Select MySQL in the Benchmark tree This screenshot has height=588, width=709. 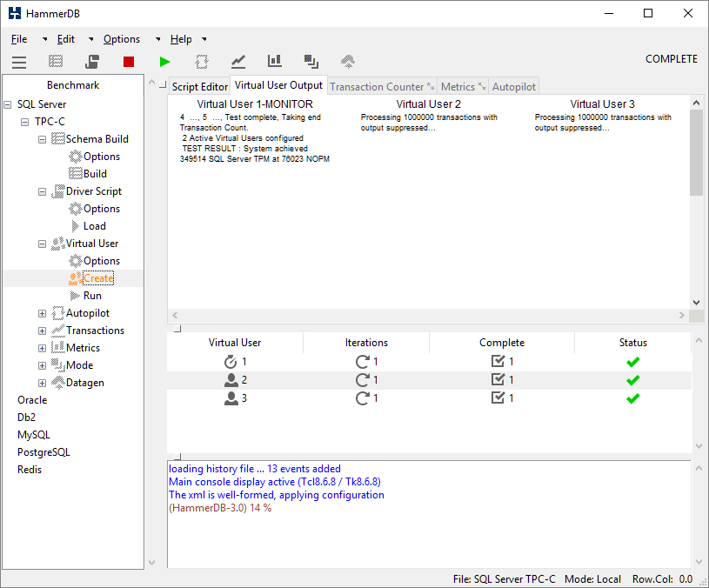click(34, 435)
